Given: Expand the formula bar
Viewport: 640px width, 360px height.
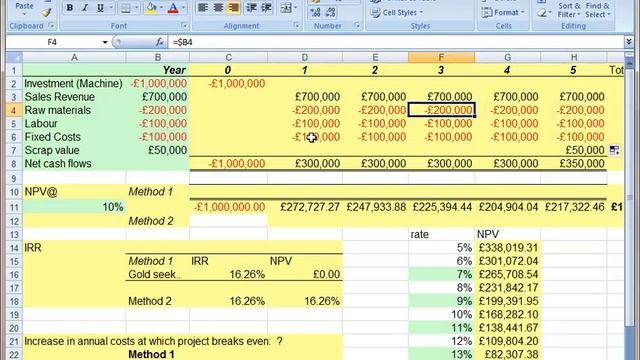Looking at the screenshot, I should [x=629, y=41].
